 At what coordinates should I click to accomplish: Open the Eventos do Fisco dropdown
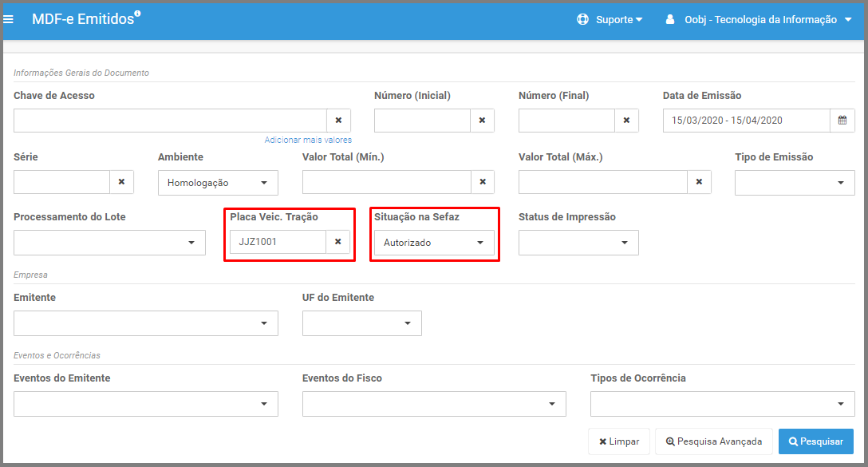pos(434,404)
